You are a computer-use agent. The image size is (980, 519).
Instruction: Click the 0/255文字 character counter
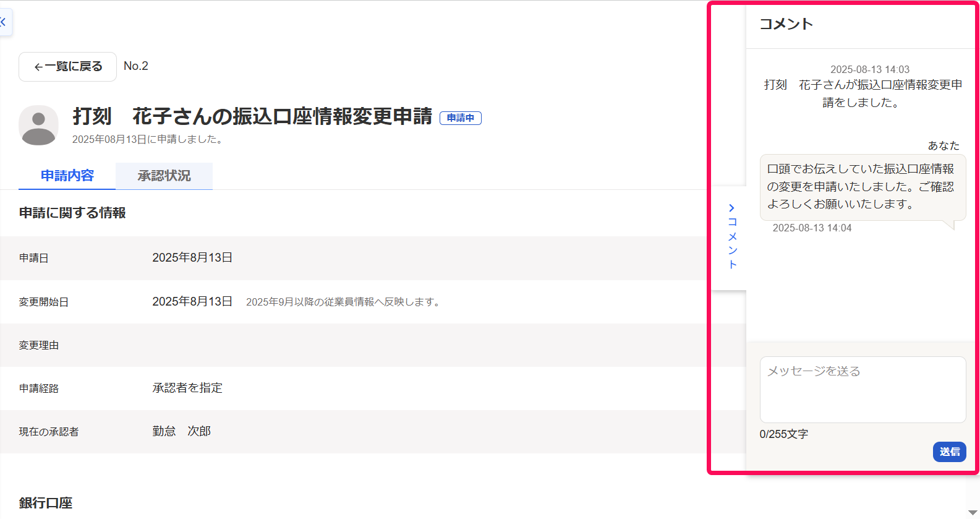point(783,434)
